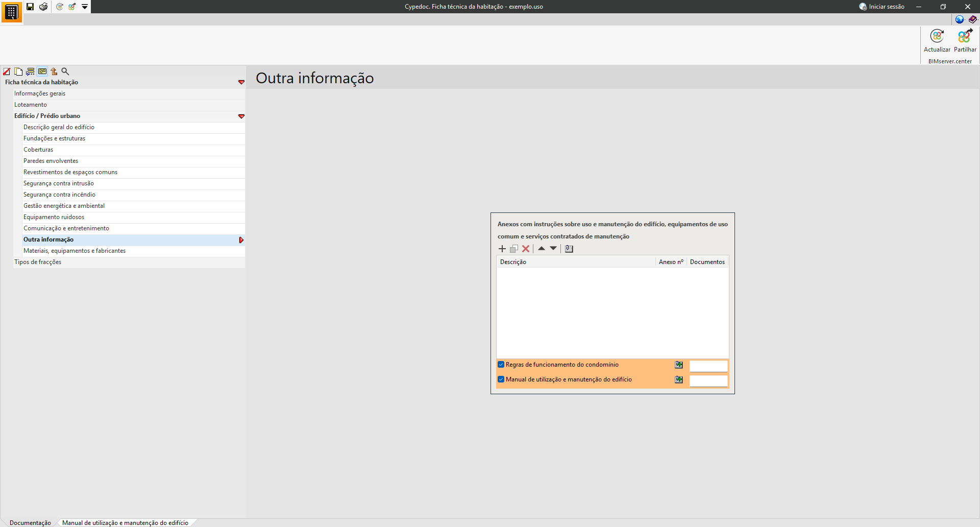Viewport: 980px width, 527px height.
Task: Open the quick access toolbar customization arrow
Action: pyautogui.click(x=85, y=7)
